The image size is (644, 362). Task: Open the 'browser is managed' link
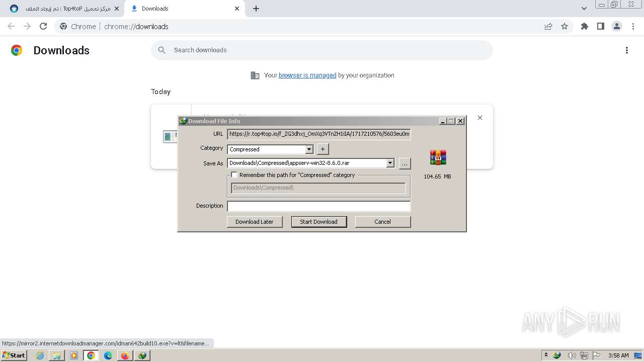pyautogui.click(x=307, y=75)
